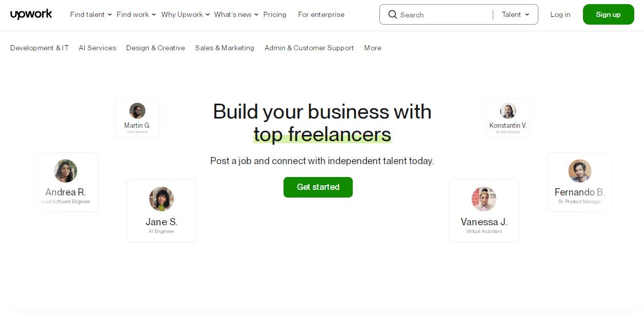Click Fernando B.'s avatar picture
This screenshot has width=644, height=313.
579,171
